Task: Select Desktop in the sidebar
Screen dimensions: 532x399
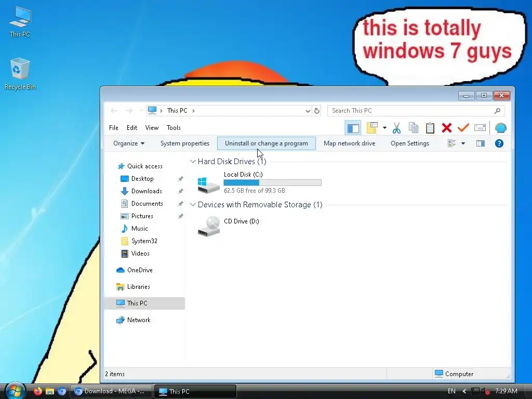Action: (x=142, y=179)
